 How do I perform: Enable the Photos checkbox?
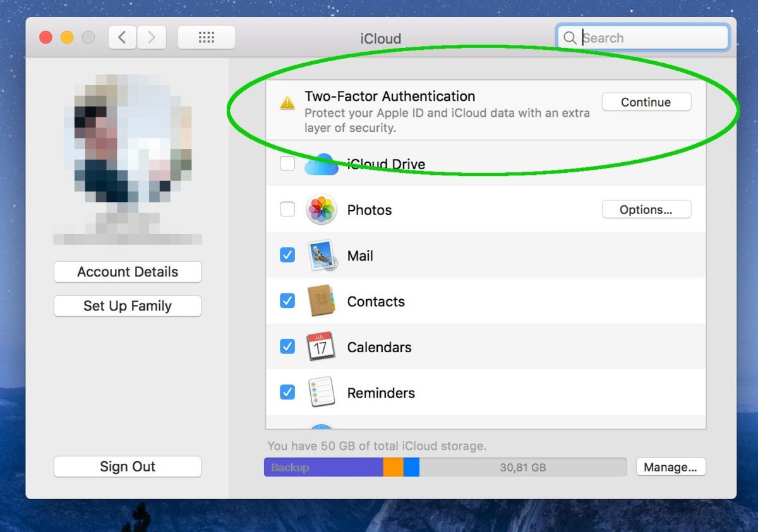[287, 210]
